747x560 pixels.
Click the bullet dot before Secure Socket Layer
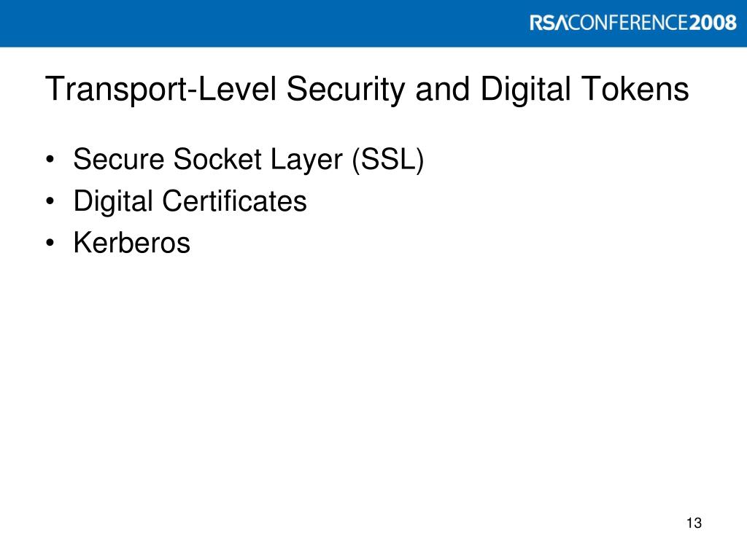(x=50, y=160)
